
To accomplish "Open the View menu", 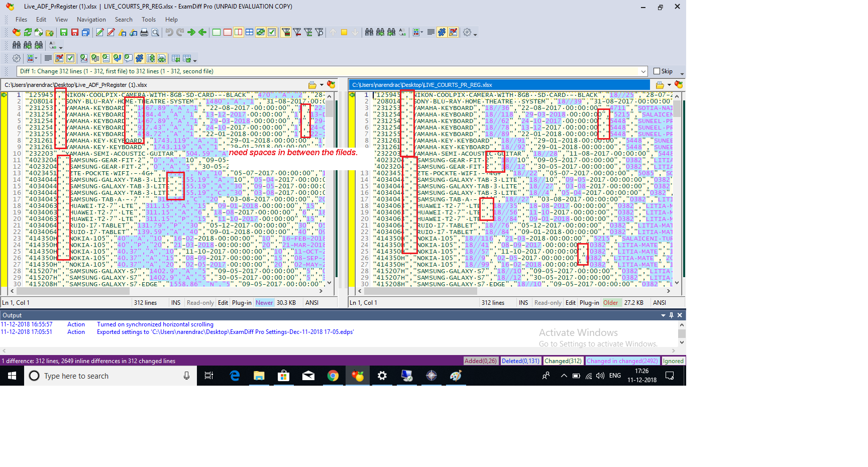I will (61, 20).
